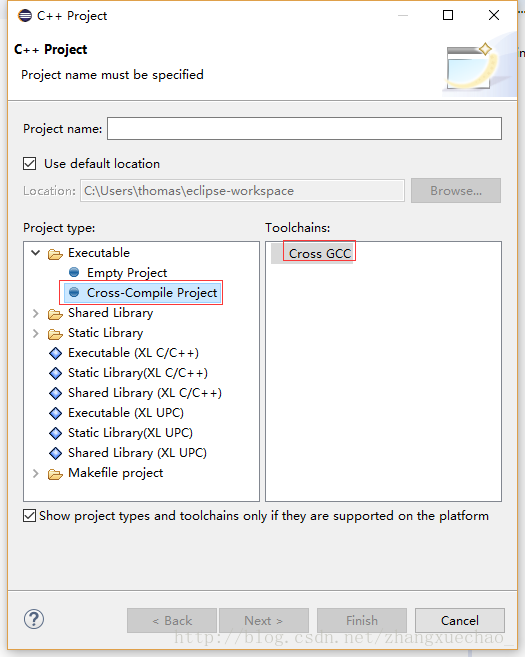Collapse the Executable tree node
Screen dimensions: 525x657
(x=36, y=253)
